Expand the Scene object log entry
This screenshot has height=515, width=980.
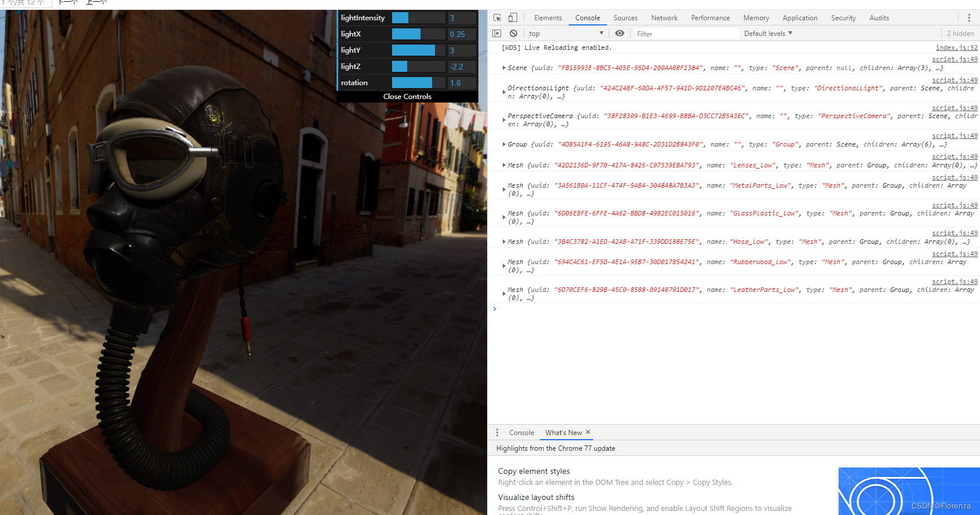(504, 68)
